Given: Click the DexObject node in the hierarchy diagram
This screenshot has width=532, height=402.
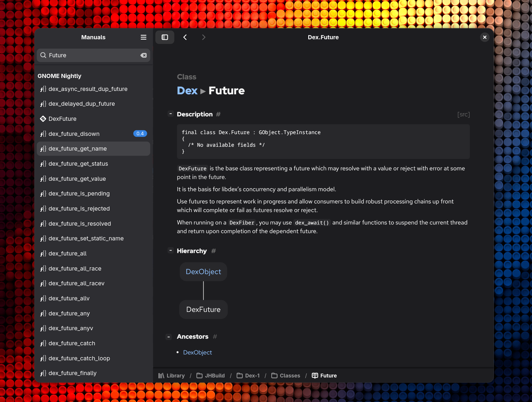Looking at the screenshot, I should click(203, 271).
